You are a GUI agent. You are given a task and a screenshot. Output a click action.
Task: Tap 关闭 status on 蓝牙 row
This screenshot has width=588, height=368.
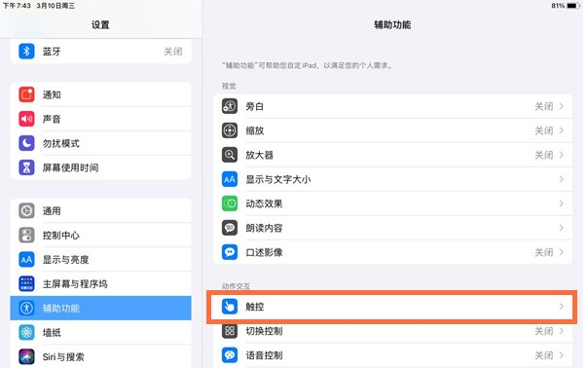[x=173, y=51]
